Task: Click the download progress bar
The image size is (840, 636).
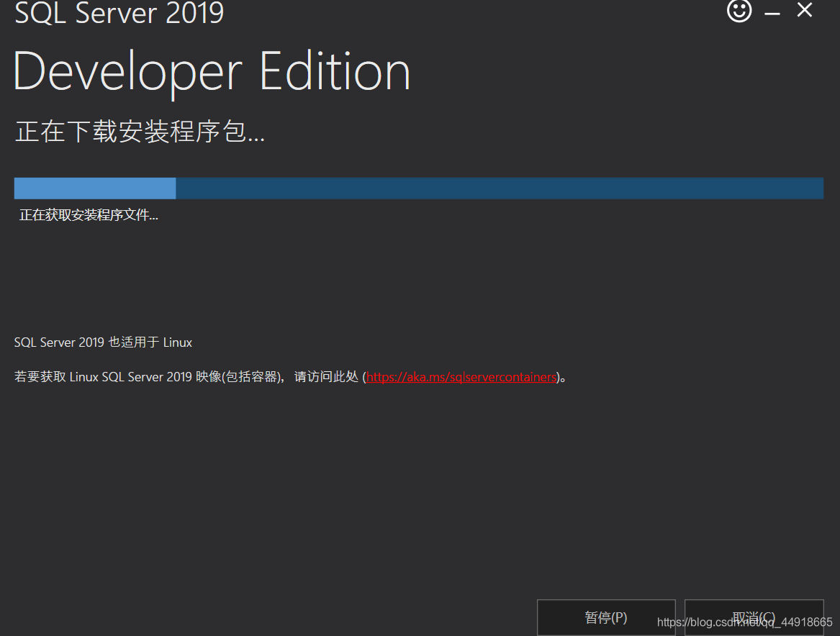Action: tap(418, 188)
